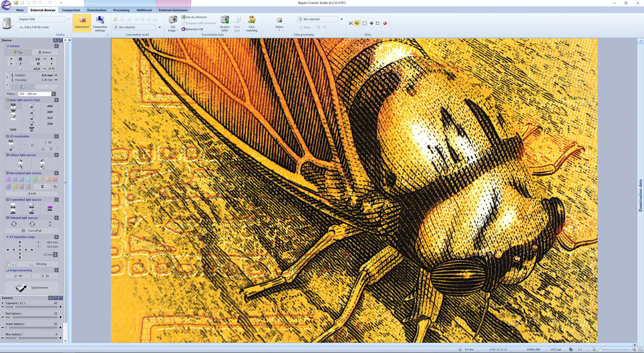
Task: Switch to the Top camera
Action: click(x=18, y=52)
